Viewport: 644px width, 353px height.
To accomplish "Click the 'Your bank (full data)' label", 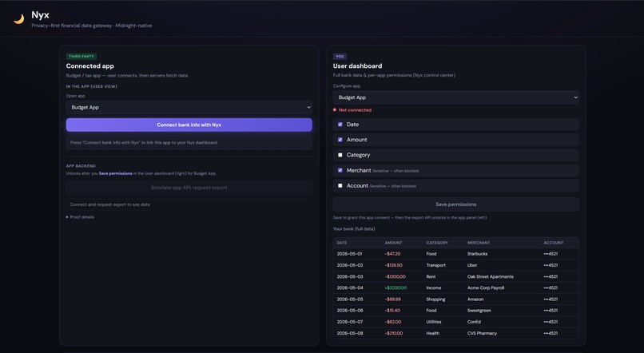I will click(354, 228).
